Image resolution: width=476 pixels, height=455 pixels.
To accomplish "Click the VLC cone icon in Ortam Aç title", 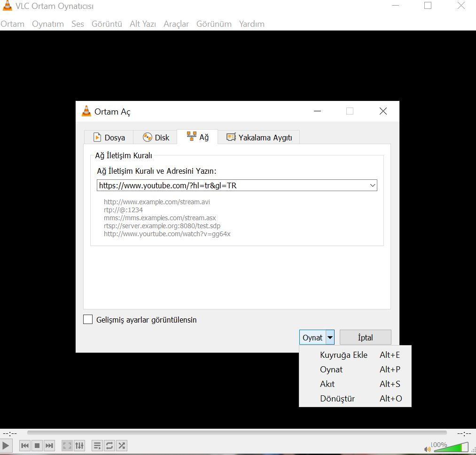I will pyautogui.click(x=86, y=111).
